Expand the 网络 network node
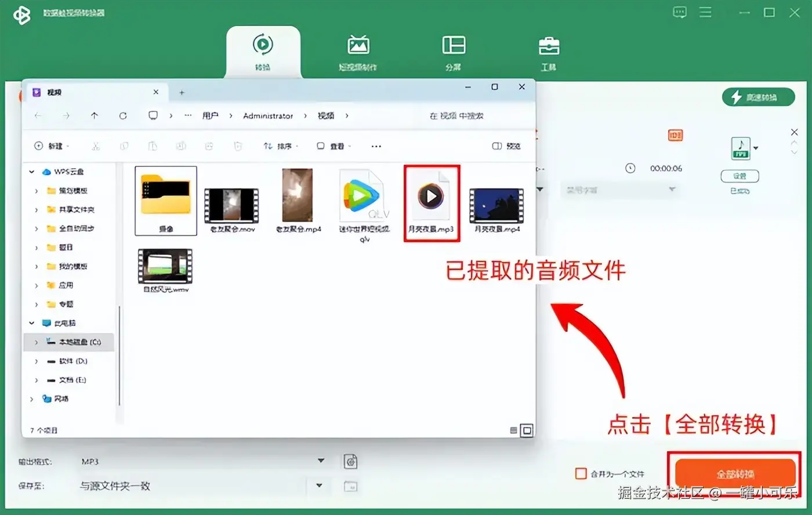The height and width of the screenshot is (515, 812). point(32,399)
